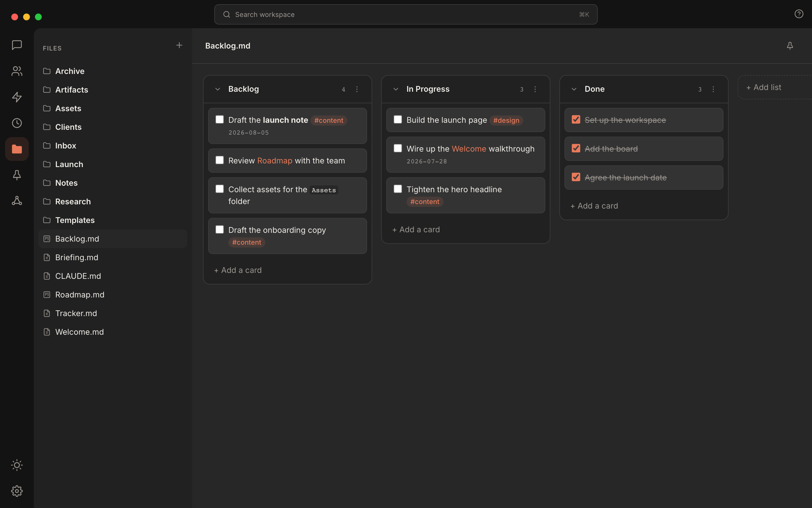Open the chat icon in the sidebar
Screen dimensions: 812x508
(17, 45)
